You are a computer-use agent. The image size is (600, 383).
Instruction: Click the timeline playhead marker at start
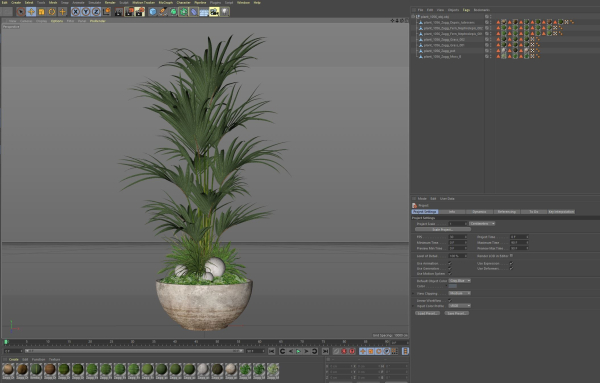[6, 342]
